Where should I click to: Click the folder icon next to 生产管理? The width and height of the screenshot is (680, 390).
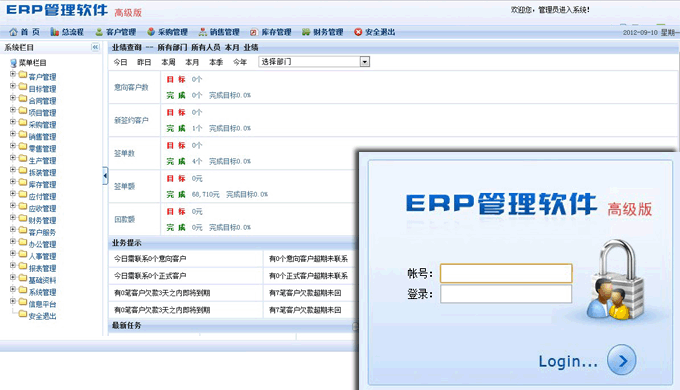pos(23,158)
